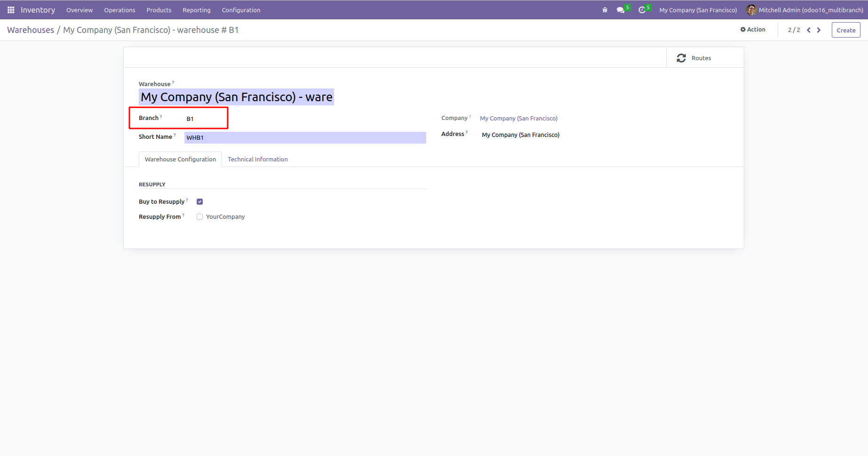Click the Resupply From label
Image resolution: width=868 pixels, height=456 pixels.
coord(159,217)
